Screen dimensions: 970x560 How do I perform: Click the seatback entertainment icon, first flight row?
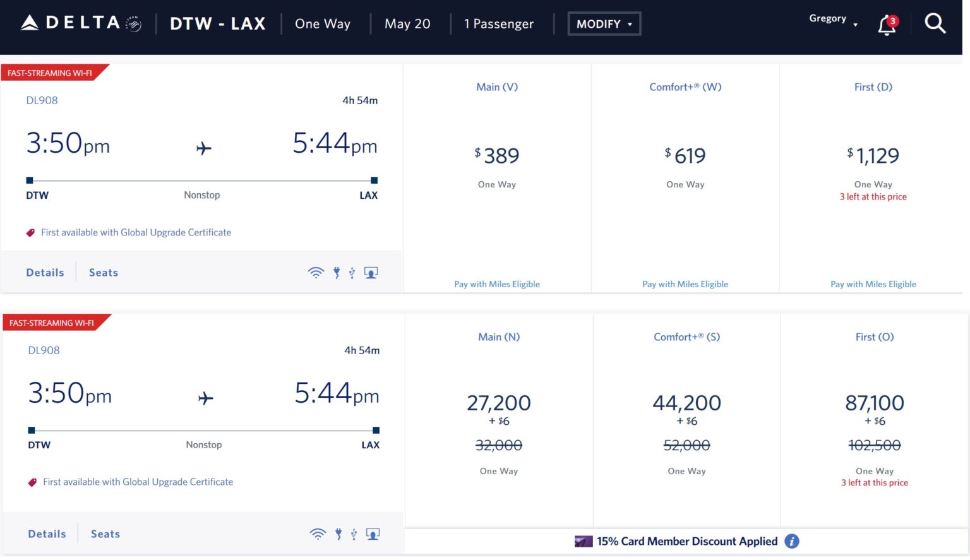[x=371, y=271]
